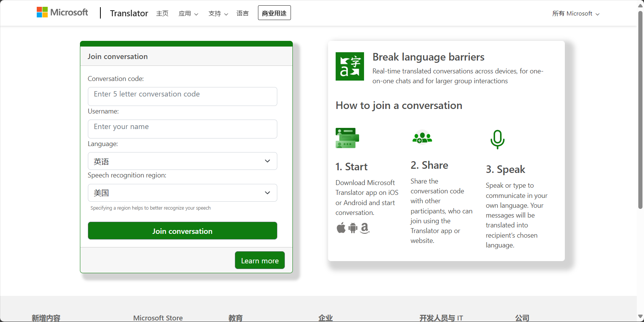This screenshot has width=644, height=322.
Task: Open the speech recognition region dropdown 美国
Action: click(183, 193)
